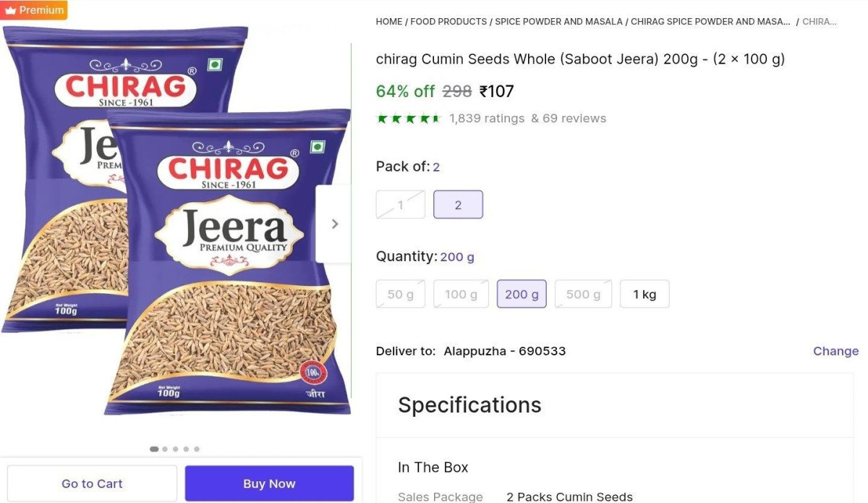Pick the 1 kg quantity
Viewport: 868px width, 503px height.
(x=644, y=294)
